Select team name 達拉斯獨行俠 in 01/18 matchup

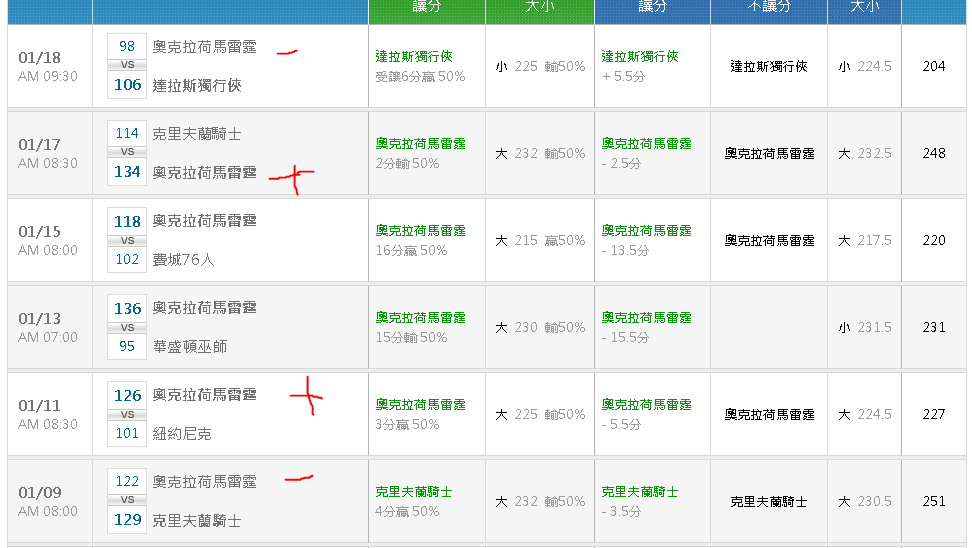197,86
